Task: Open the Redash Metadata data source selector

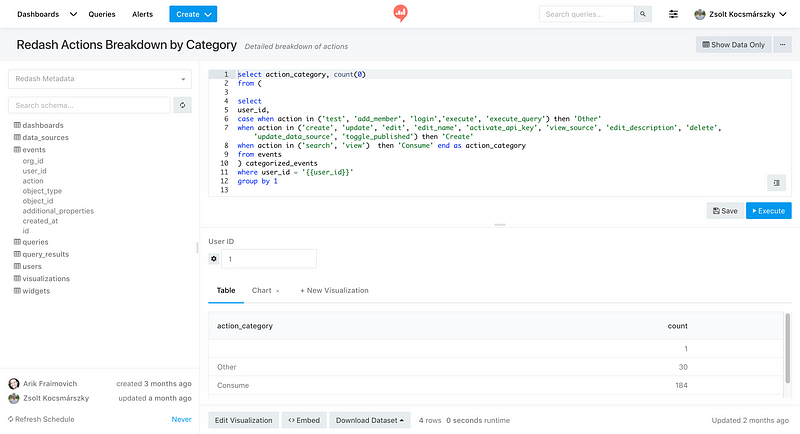Action: [100, 79]
